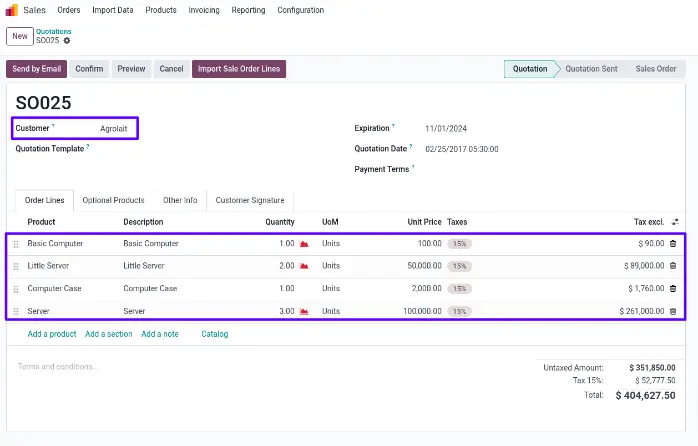Toggle the 15% tax tag on Server line

tap(459, 311)
